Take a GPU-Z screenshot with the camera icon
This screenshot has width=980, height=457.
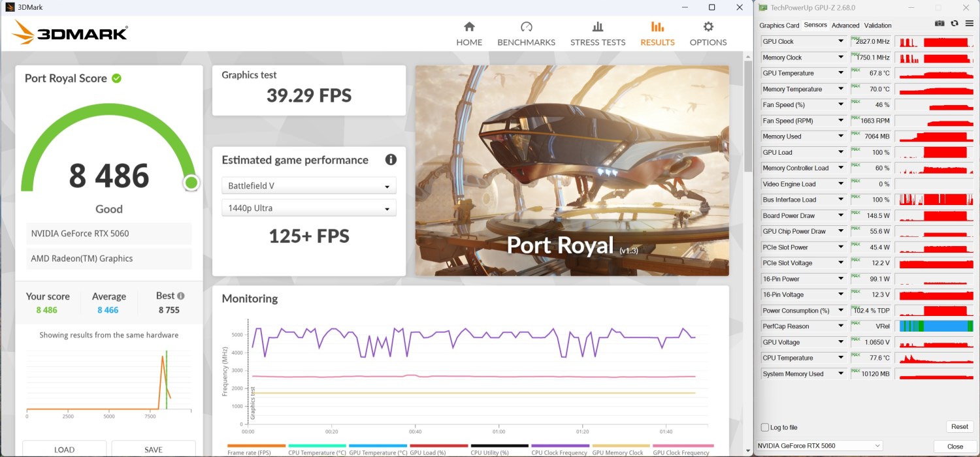point(939,24)
